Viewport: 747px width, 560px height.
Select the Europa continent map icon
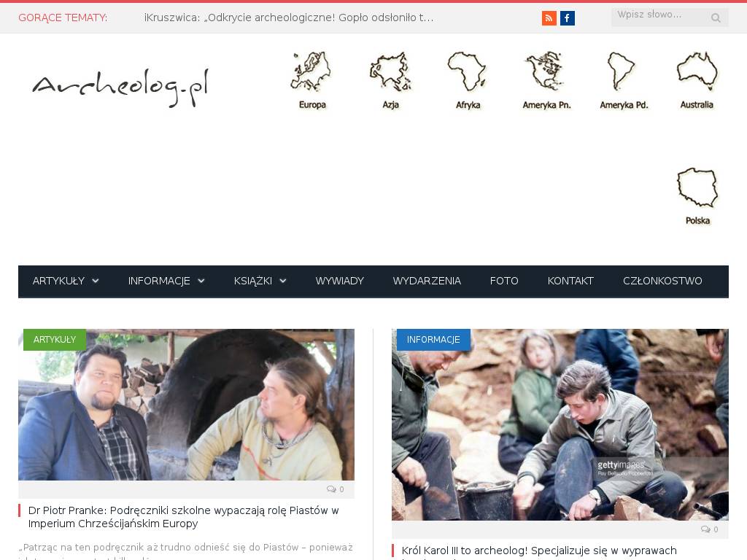tap(311, 80)
